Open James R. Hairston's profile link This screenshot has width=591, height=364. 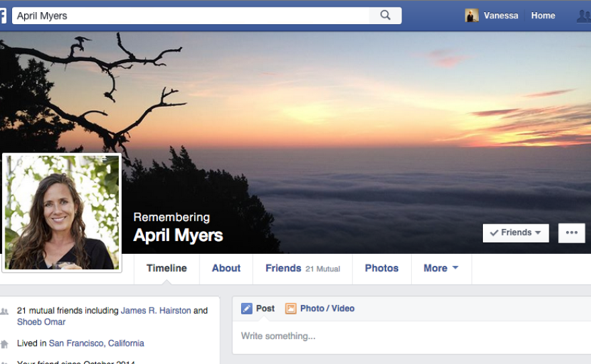tap(156, 311)
